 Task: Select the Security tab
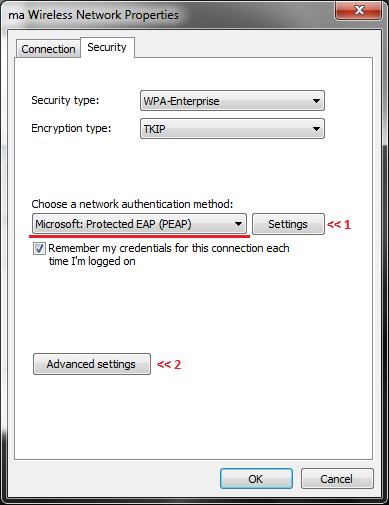click(107, 47)
